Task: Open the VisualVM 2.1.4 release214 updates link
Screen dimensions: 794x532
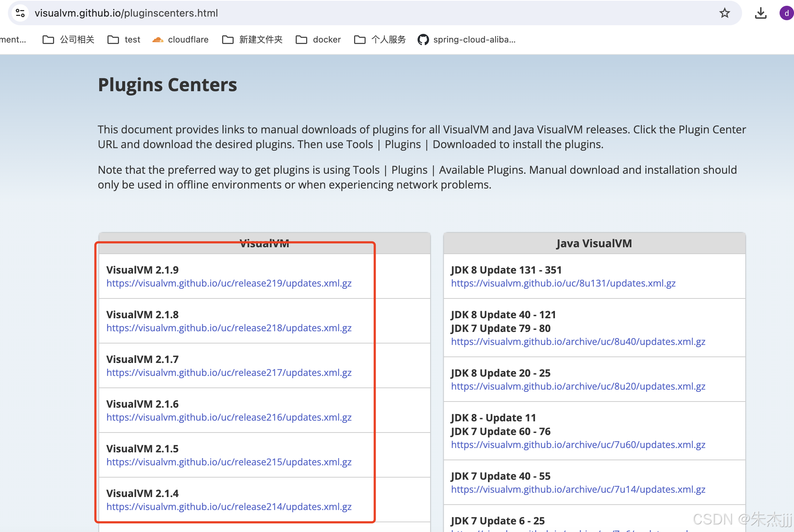Action: point(229,507)
